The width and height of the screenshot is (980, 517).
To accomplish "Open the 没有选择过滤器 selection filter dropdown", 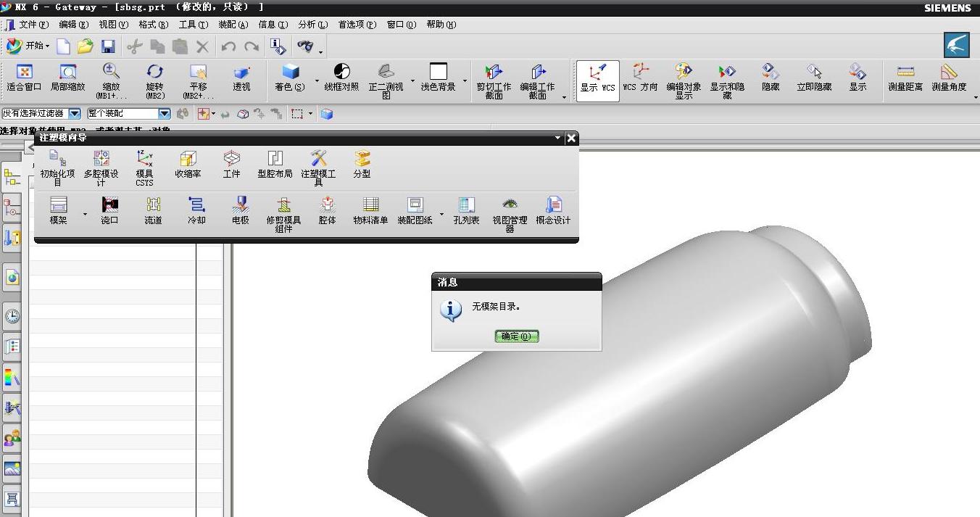I will pos(75,114).
